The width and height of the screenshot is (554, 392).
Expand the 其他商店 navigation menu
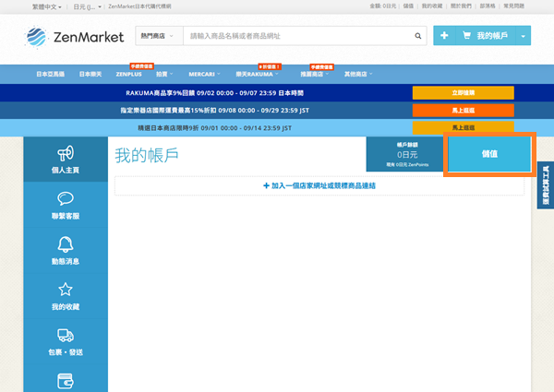358,74
